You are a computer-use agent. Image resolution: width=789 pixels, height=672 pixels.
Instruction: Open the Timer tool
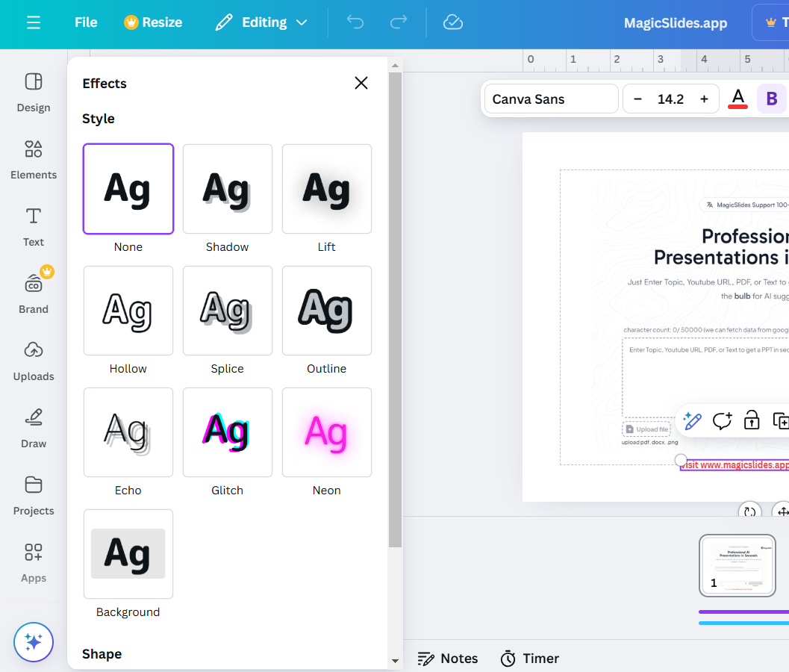click(529, 659)
